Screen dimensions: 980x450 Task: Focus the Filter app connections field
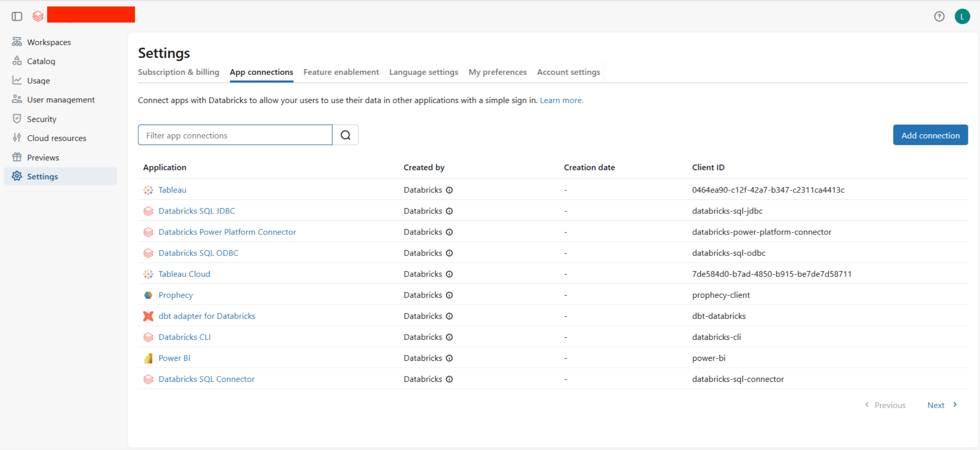tap(235, 135)
